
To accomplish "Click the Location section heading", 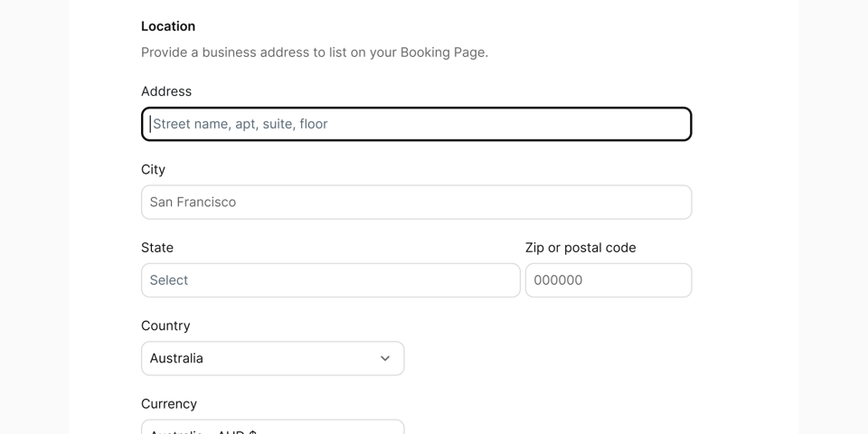I will (x=168, y=26).
